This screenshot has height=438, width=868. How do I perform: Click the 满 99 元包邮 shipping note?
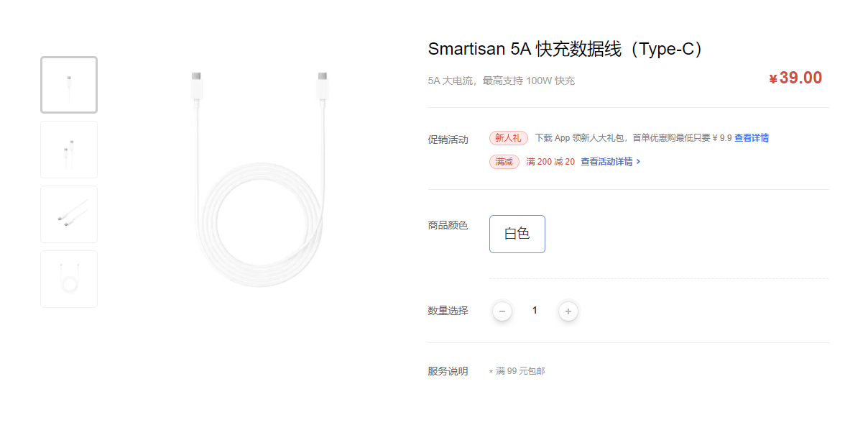[x=520, y=371]
